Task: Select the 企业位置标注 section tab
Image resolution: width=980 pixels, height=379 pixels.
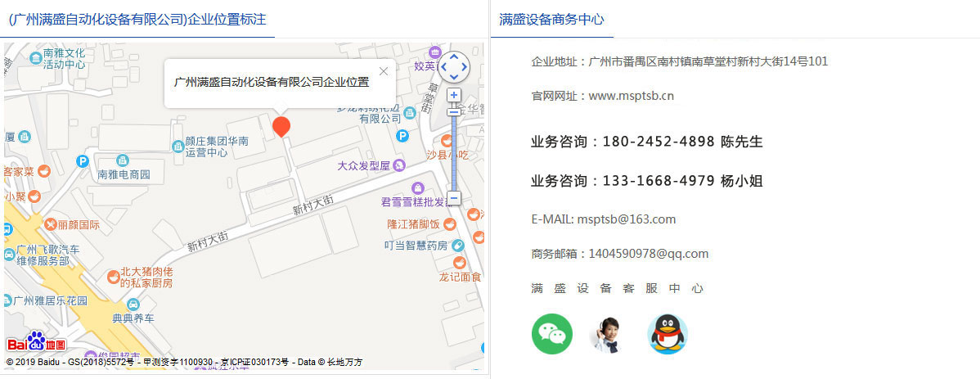Action: 137,20
